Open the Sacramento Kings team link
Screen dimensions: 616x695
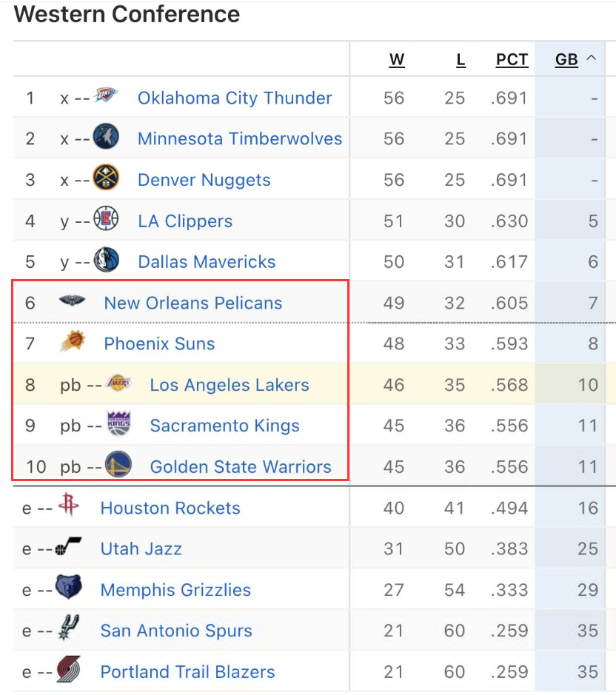pyautogui.click(x=224, y=426)
